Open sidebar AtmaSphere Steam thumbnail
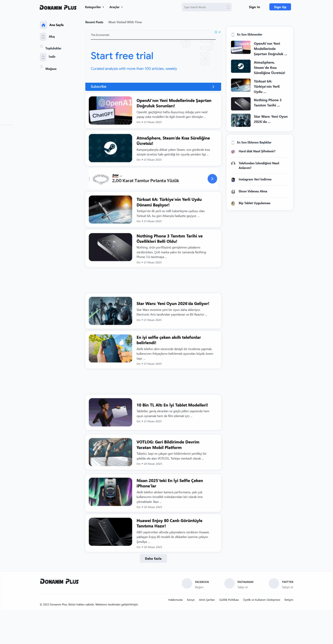This screenshot has height=644, width=333. click(x=241, y=66)
